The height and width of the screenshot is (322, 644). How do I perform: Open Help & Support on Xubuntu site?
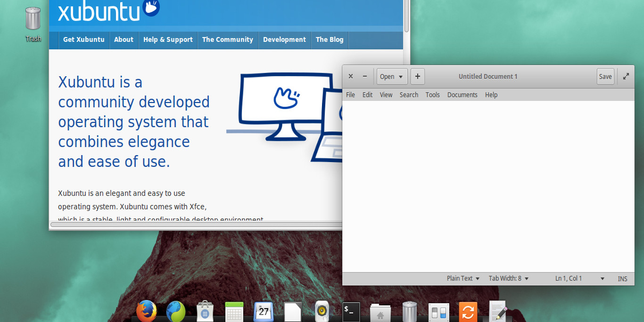coord(168,40)
